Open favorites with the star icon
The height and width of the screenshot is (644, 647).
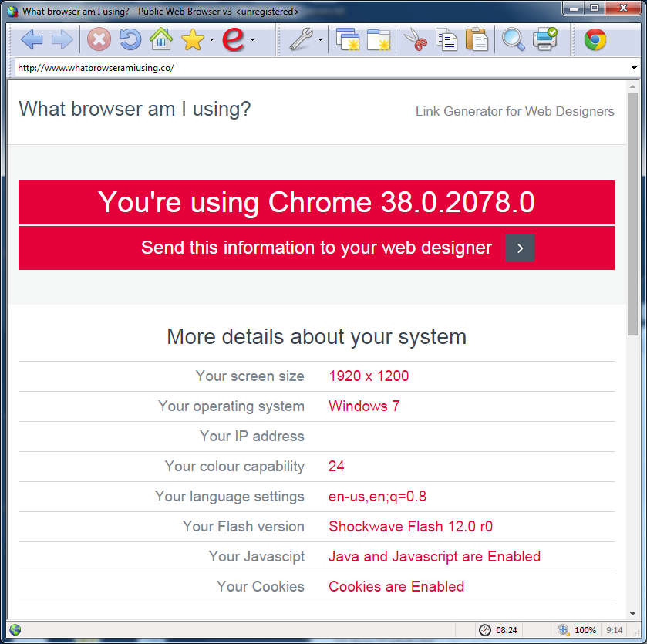click(x=192, y=40)
